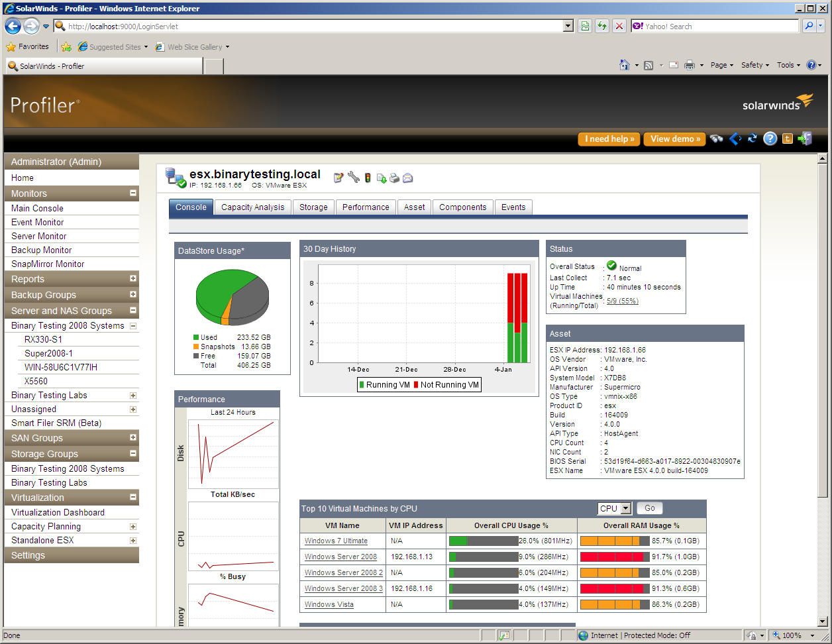This screenshot has height=644, width=832.
Task: Click the IE Read Mail icon
Action: [673, 65]
